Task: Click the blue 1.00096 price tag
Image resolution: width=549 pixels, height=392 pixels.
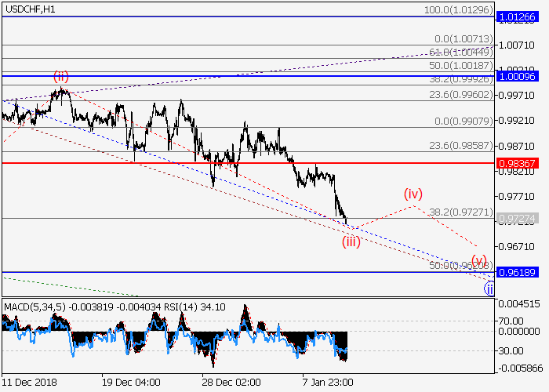Action: tap(515, 76)
